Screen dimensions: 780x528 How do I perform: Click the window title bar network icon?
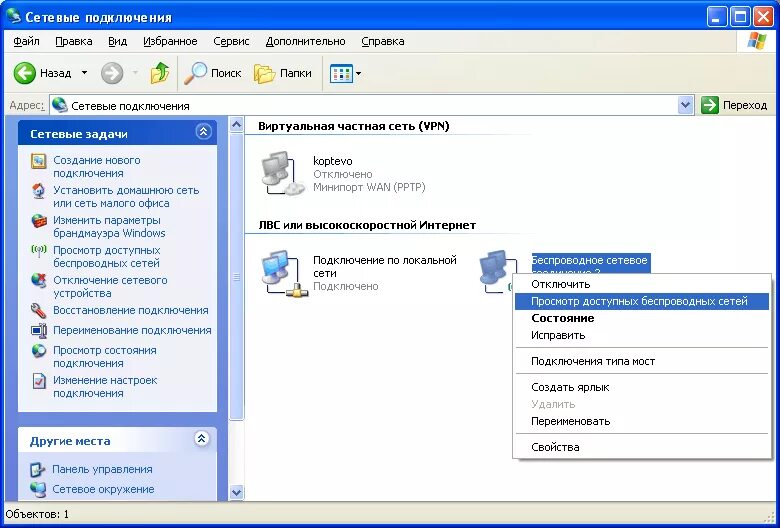point(13,16)
